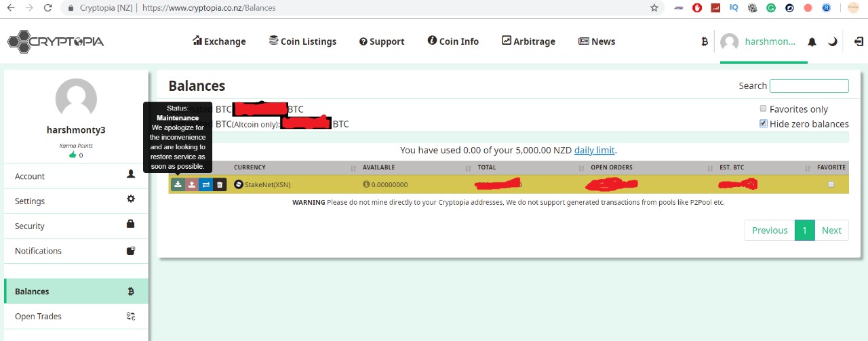Click the dark compass extension icon
The height and width of the screenshot is (341, 868).
pyautogui.click(x=789, y=8)
